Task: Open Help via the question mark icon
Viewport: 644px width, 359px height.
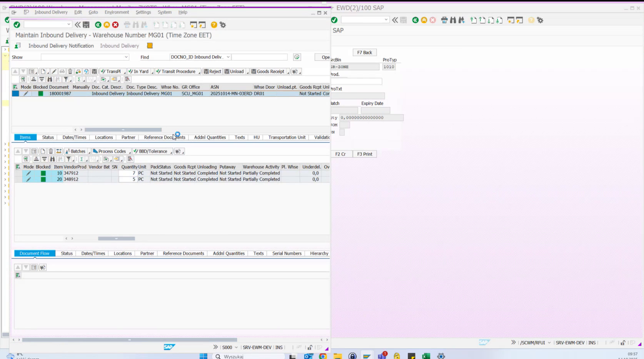Action: (x=214, y=25)
